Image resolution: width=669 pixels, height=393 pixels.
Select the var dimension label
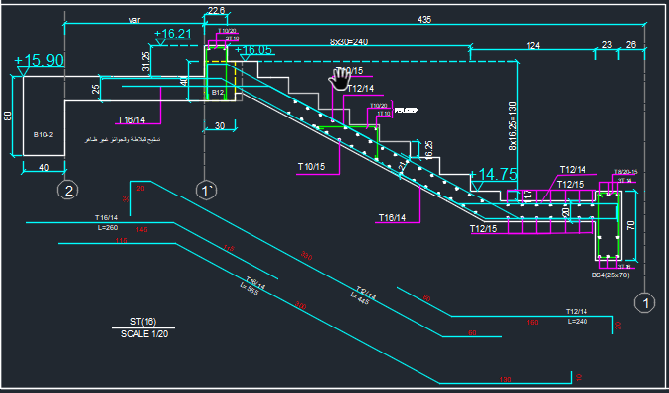tap(134, 20)
